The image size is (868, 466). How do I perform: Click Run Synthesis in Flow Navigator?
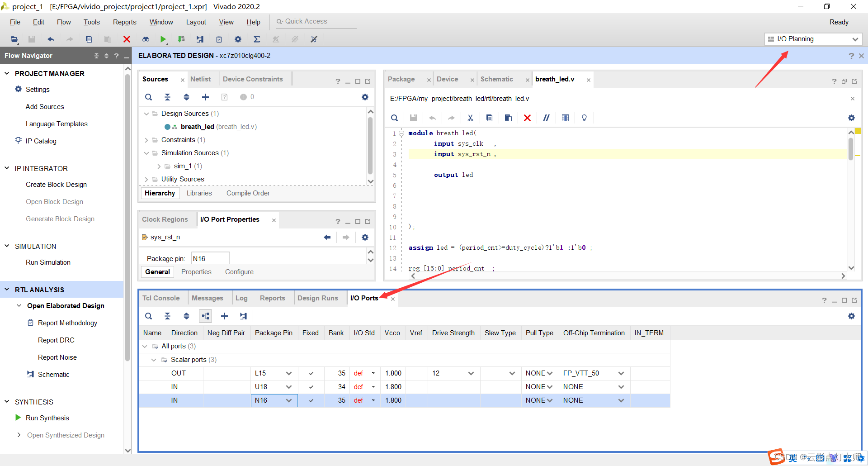[x=47, y=418]
